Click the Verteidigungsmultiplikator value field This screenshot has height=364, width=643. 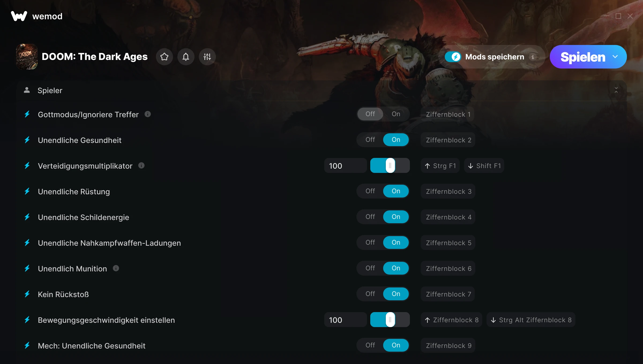345,165
